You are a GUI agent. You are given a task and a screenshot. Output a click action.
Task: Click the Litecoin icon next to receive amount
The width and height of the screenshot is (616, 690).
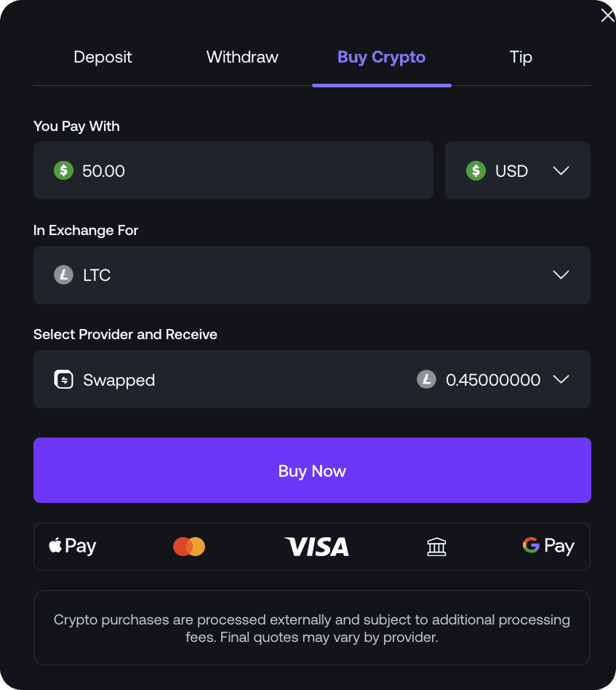[426, 380]
